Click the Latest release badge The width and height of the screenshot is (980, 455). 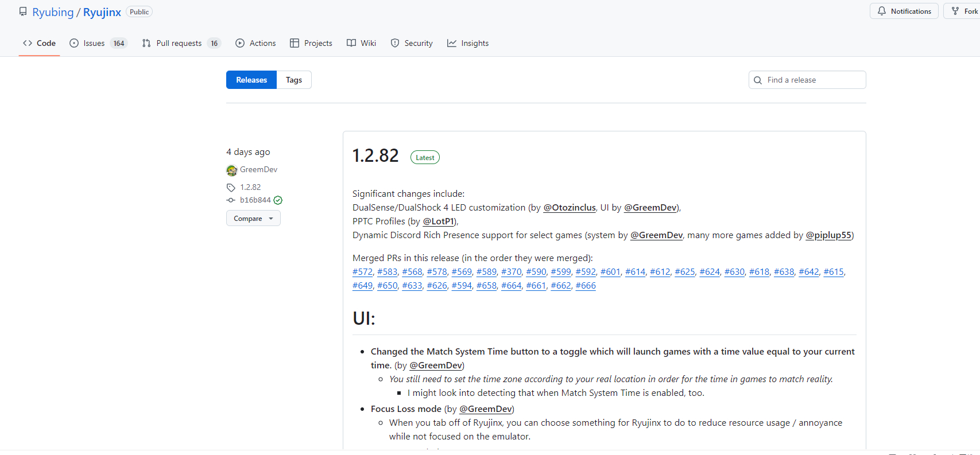pos(425,157)
